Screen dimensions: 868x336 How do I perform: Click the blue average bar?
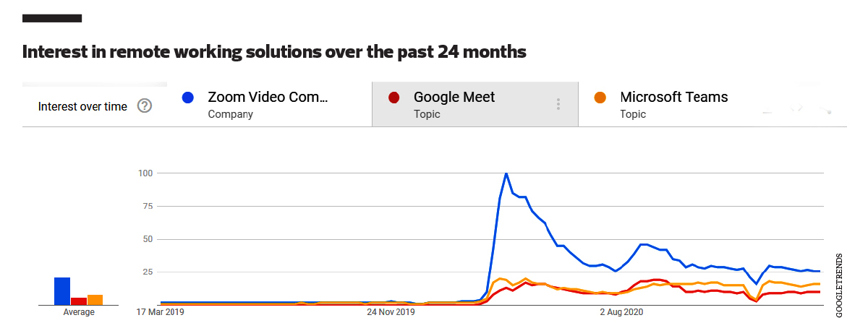click(62, 291)
